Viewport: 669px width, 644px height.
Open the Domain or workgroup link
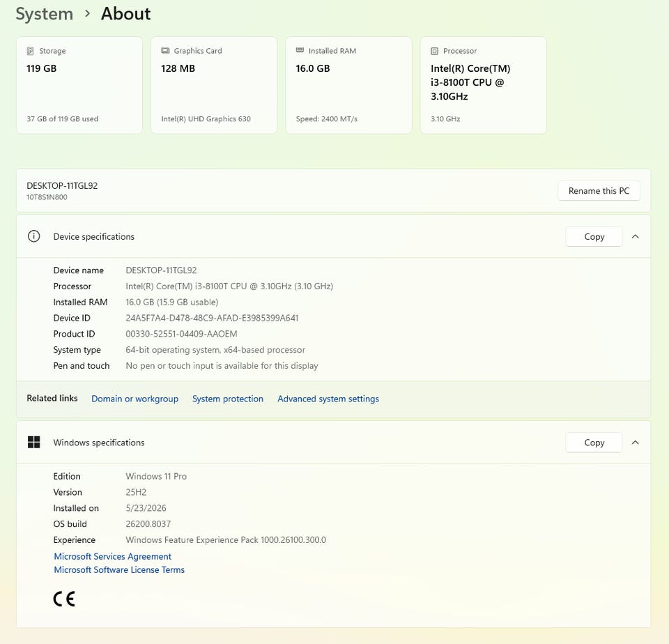(134, 399)
